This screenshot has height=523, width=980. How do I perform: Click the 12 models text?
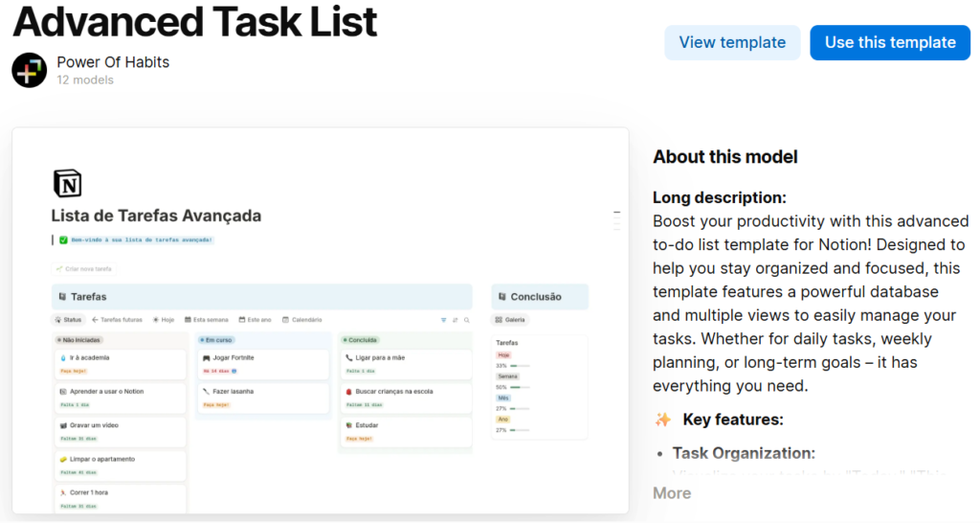85,80
